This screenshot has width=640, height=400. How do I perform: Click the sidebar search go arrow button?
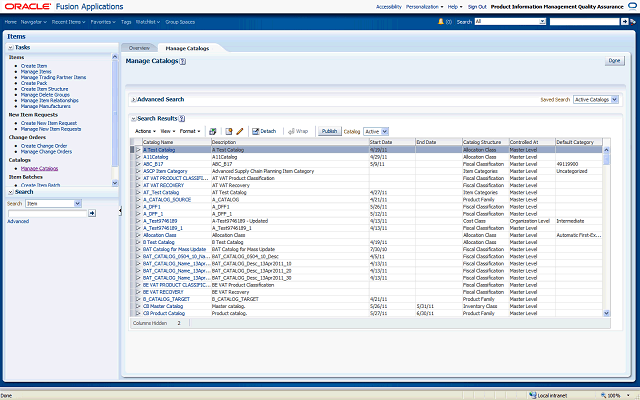pyautogui.click(x=92, y=213)
